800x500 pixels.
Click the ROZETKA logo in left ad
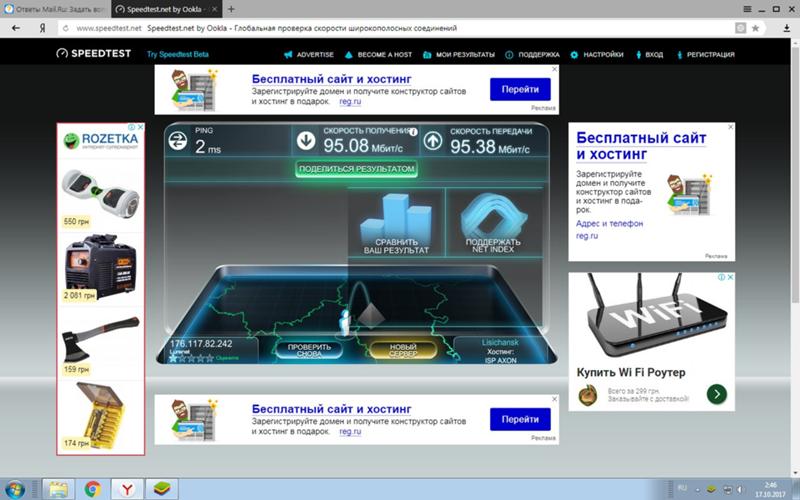coord(101,140)
